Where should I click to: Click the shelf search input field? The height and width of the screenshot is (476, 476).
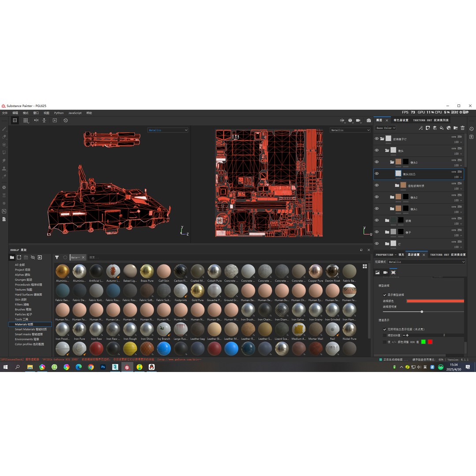tap(228, 257)
